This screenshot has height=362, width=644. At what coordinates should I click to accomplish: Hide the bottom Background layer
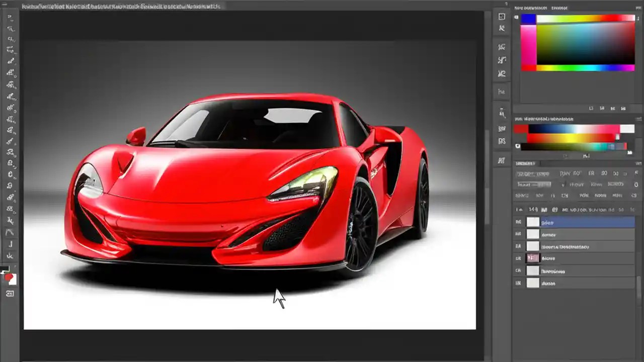point(518,283)
